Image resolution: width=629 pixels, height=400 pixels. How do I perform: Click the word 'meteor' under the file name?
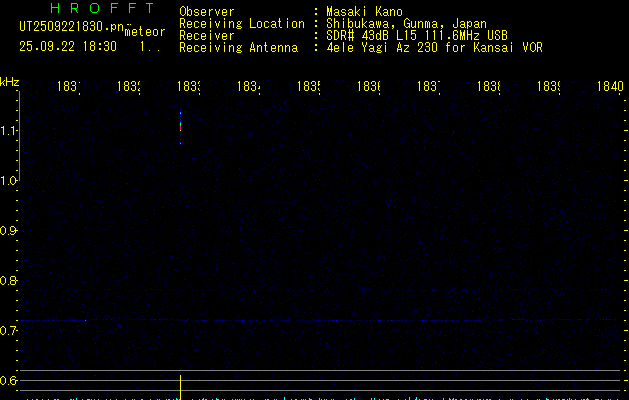(x=145, y=32)
